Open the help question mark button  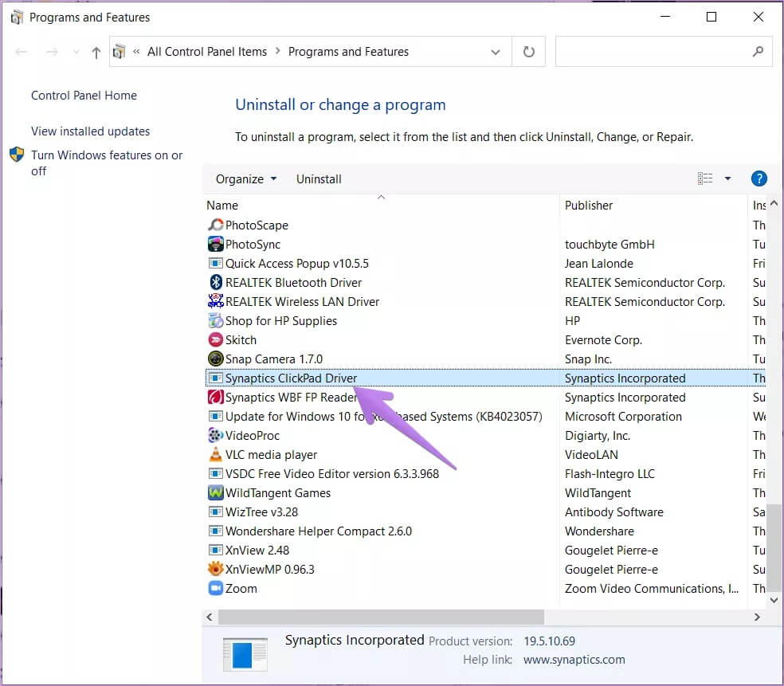759,178
